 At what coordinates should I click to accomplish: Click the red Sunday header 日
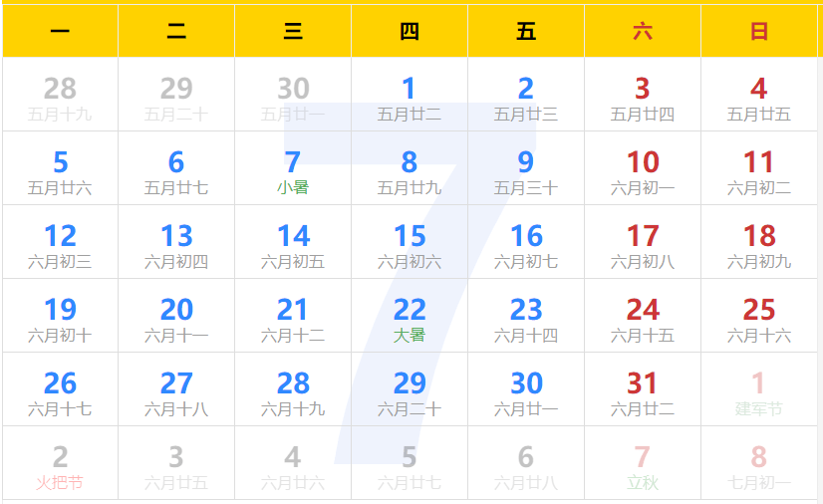(x=759, y=31)
